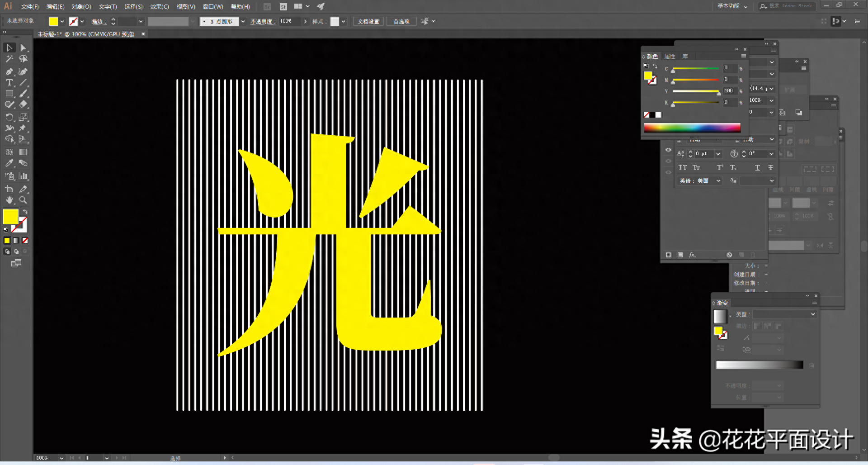The height and width of the screenshot is (465, 868).
Task: Expand the 3 点圆形 brush dropdown
Action: pyautogui.click(x=243, y=21)
